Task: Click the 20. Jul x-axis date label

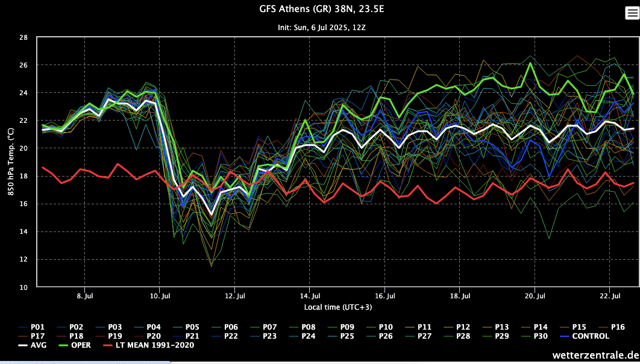Action: pos(535,297)
